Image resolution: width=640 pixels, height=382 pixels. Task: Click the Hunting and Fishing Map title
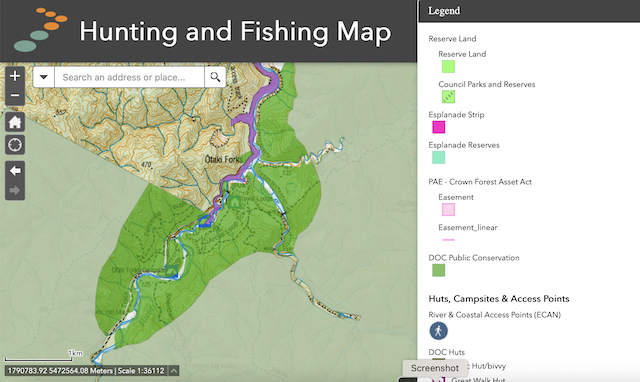tap(235, 32)
